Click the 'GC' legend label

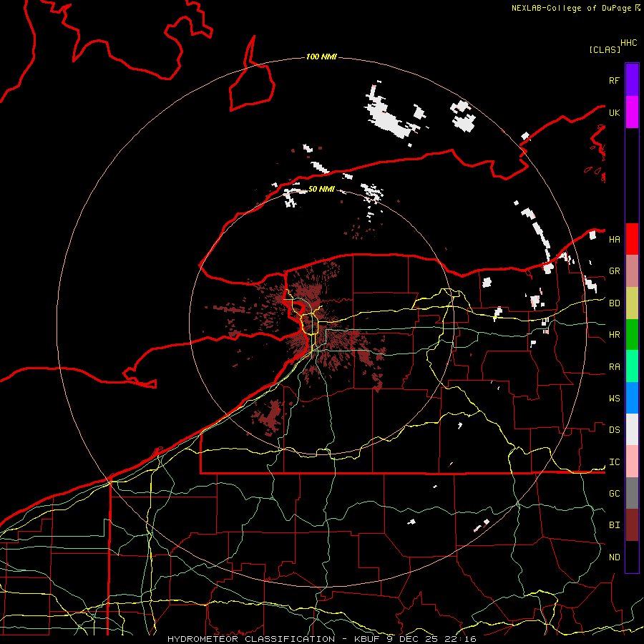(614, 494)
